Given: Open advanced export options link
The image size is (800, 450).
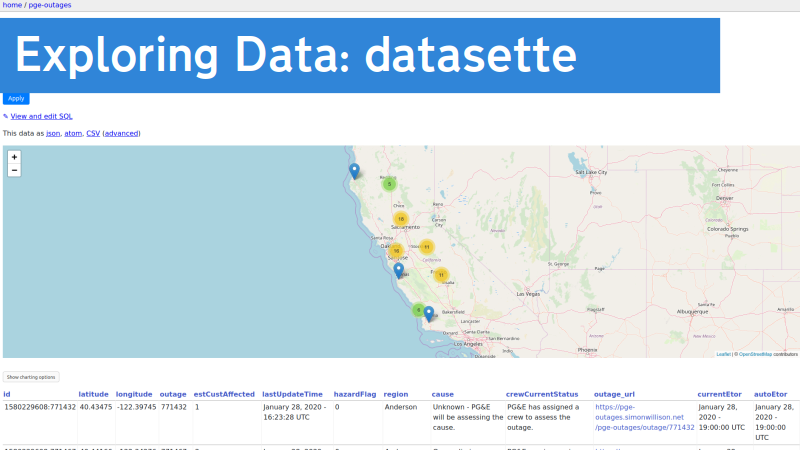Looking at the screenshot, I should pos(121,133).
